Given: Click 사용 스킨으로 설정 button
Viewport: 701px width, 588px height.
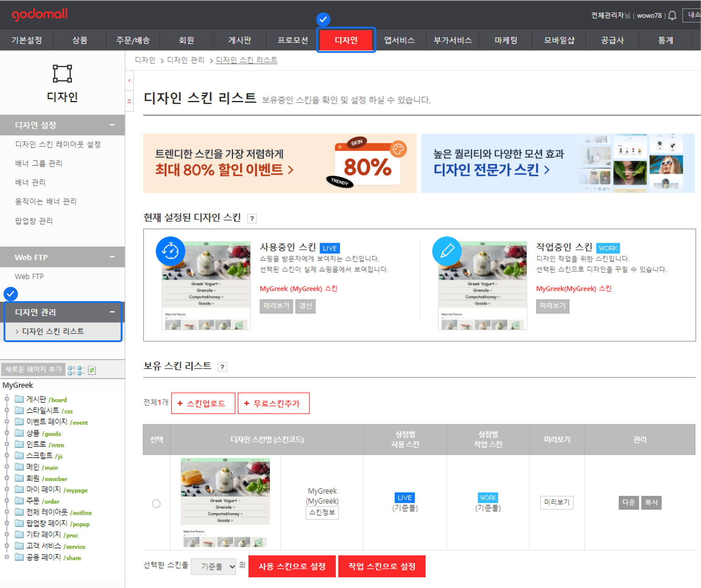Looking at the screenshot, I should [292, 567].
